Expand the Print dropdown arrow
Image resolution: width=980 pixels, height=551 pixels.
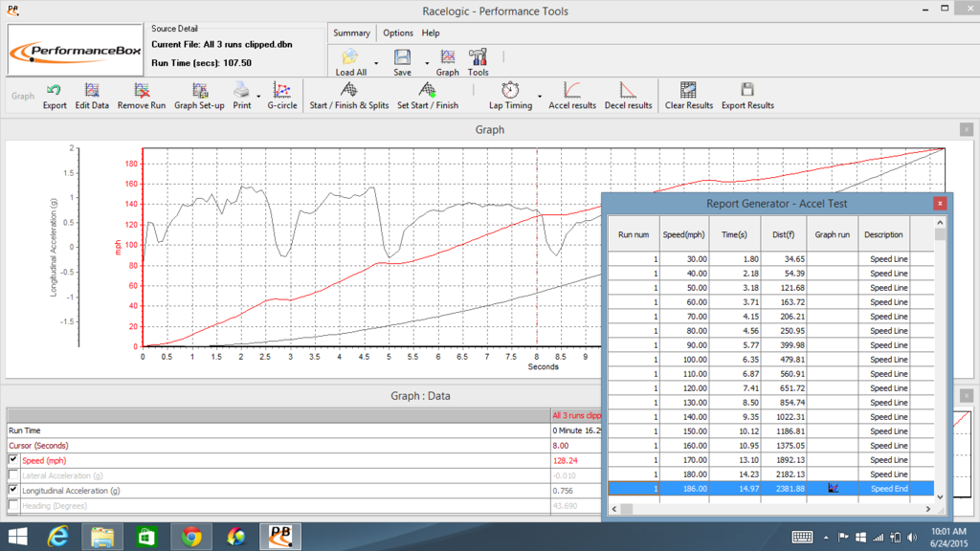(258, 97)
